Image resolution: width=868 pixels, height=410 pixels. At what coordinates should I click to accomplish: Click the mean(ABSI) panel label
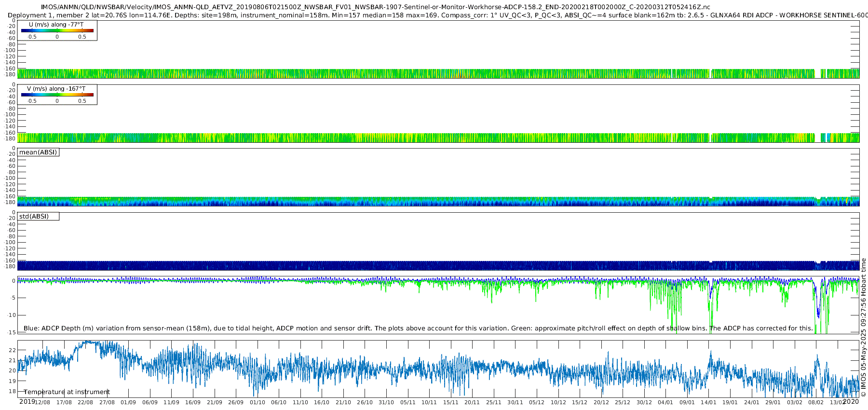(38, 152)
